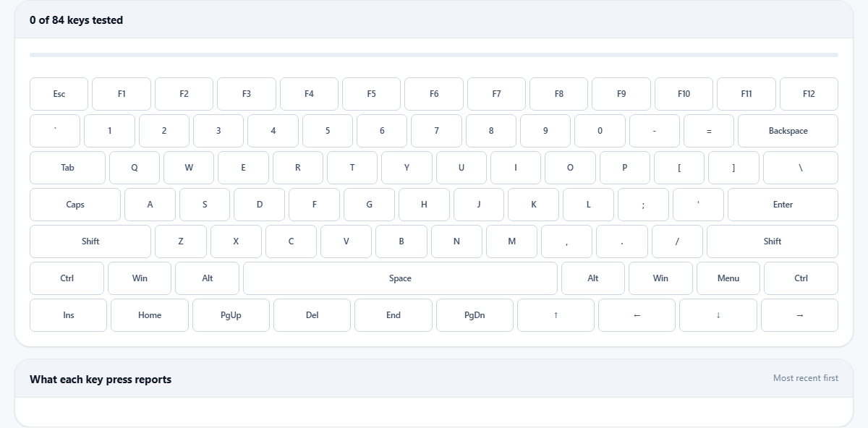This screenshot has width=868, height=428.
Task: Select the Tab key
Action: tap(67, 168)
